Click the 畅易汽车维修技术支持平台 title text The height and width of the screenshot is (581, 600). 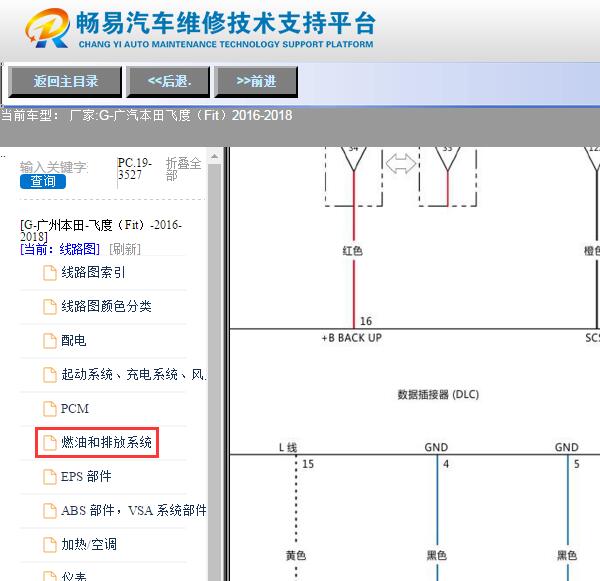click(x=226, y=23)
